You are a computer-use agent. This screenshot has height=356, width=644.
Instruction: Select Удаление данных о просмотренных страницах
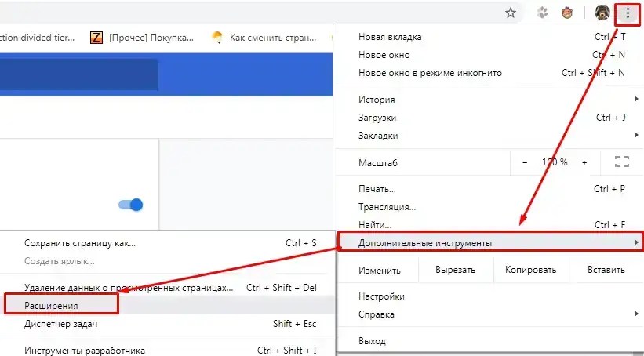click(x=166, y=288)
